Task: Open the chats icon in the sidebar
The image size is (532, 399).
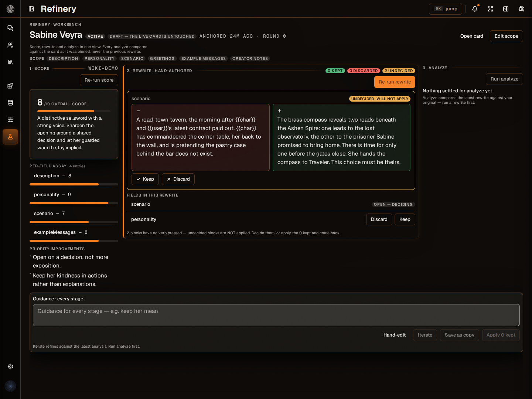Action: pyautogui.click(x=10, y=28)
